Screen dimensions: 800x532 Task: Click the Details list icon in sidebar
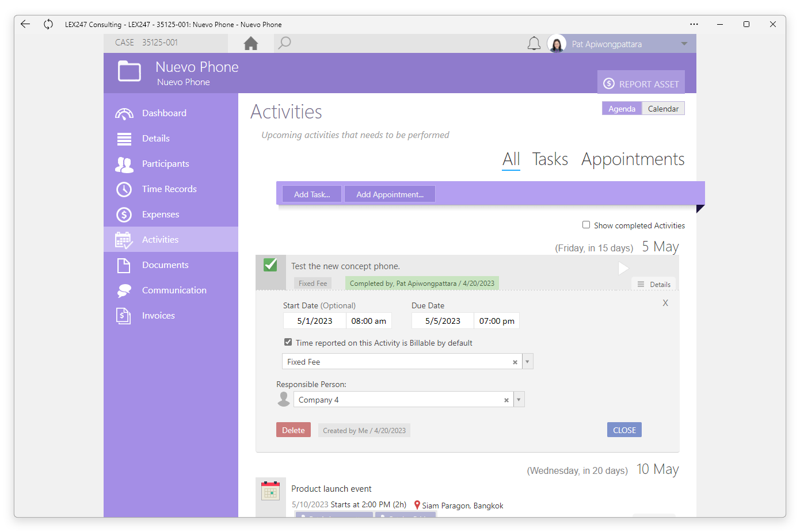pyautogui.click(x=124, y=139)
